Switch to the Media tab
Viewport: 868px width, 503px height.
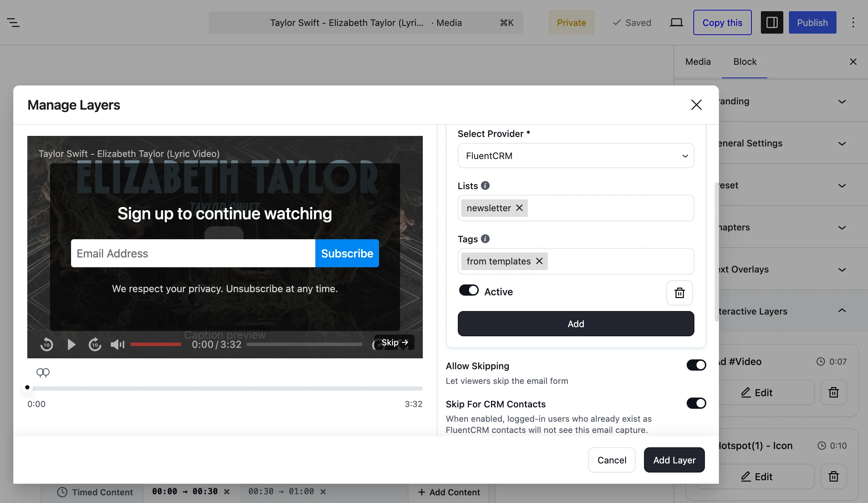point(698,62)
